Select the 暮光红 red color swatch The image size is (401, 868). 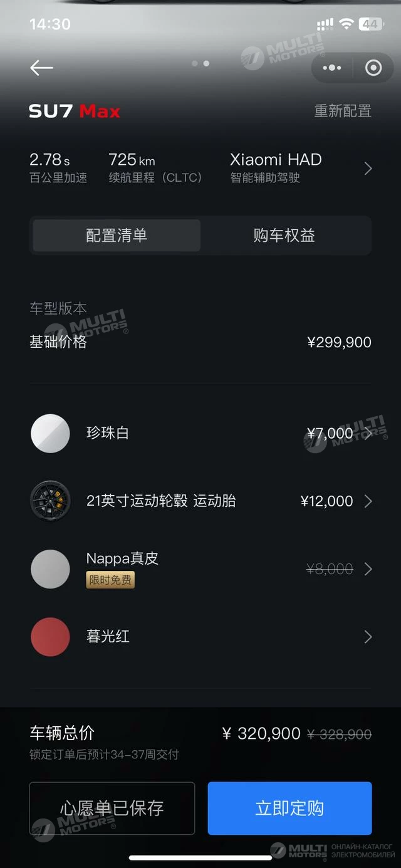coord(50,637)
